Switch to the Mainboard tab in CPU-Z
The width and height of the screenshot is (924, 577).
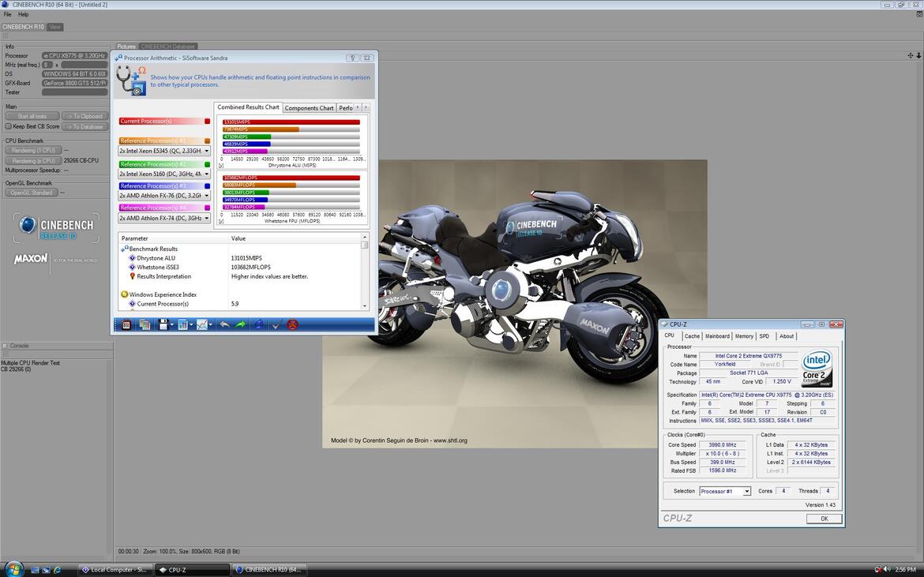(717, 336)
